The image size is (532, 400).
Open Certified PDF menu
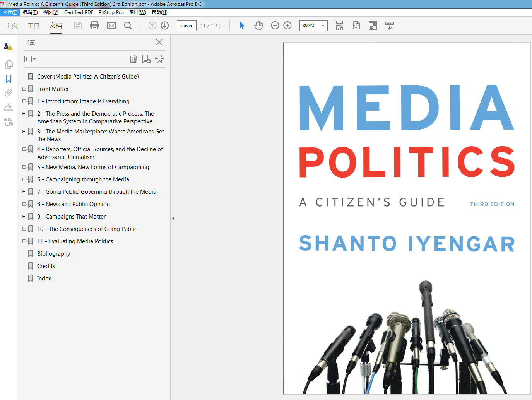pyautogui.click(x=79, y=12)
